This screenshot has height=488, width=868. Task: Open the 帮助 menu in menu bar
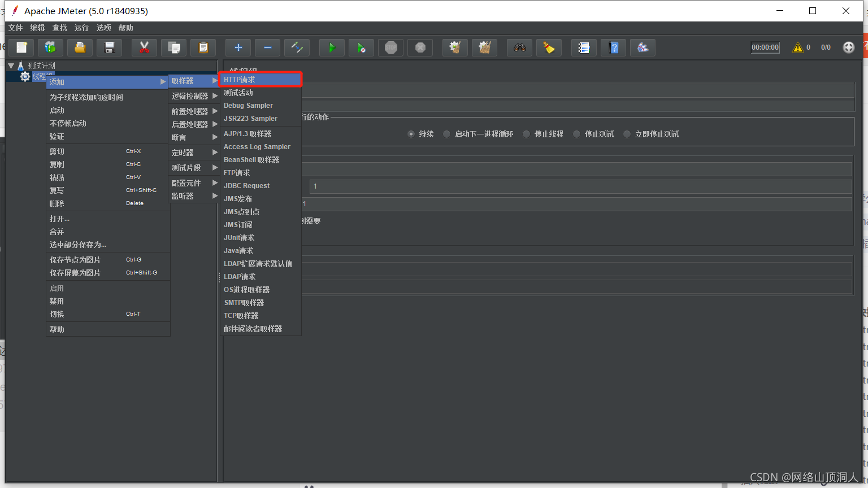[x=125, y=28]
